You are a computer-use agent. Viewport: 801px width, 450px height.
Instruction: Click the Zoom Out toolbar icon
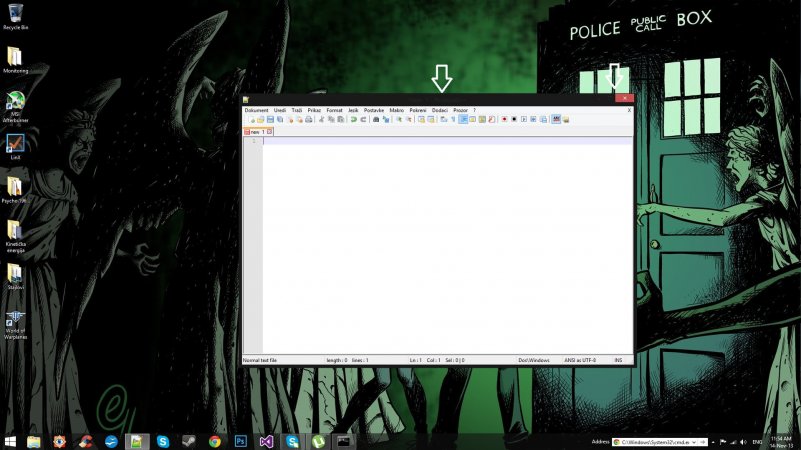tap(409, 120)
